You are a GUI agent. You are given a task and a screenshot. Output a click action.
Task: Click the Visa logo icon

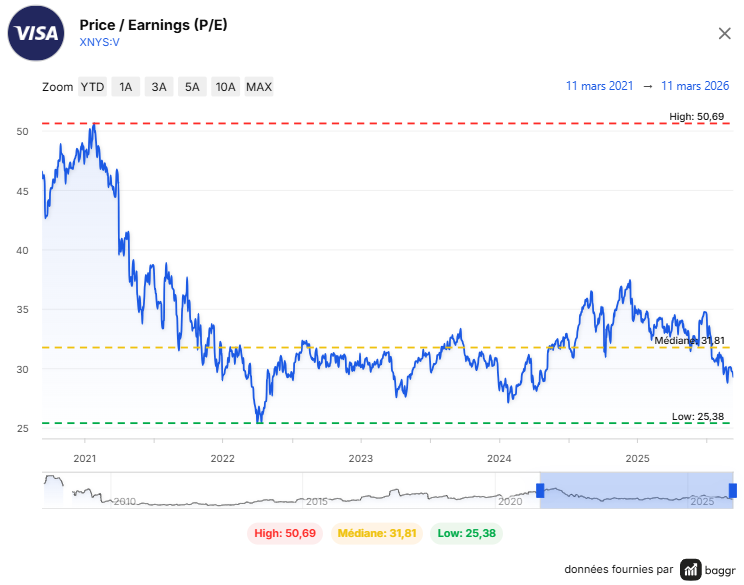coord(36,33)
